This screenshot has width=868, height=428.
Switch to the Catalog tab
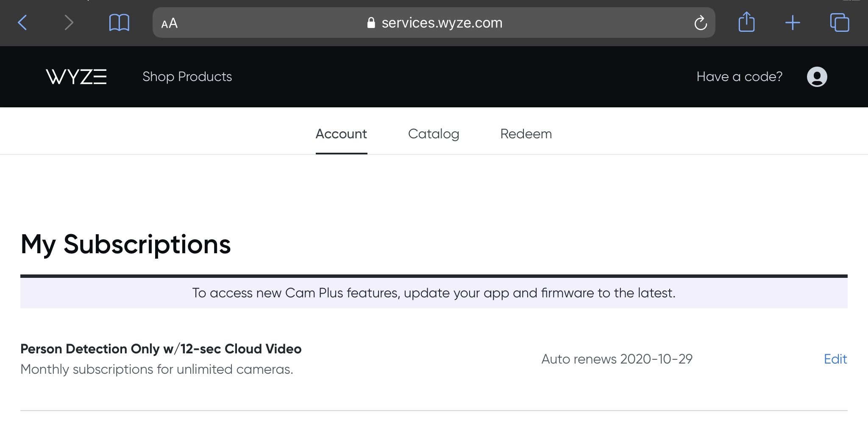pyautogui.click(x=434, y=134)
